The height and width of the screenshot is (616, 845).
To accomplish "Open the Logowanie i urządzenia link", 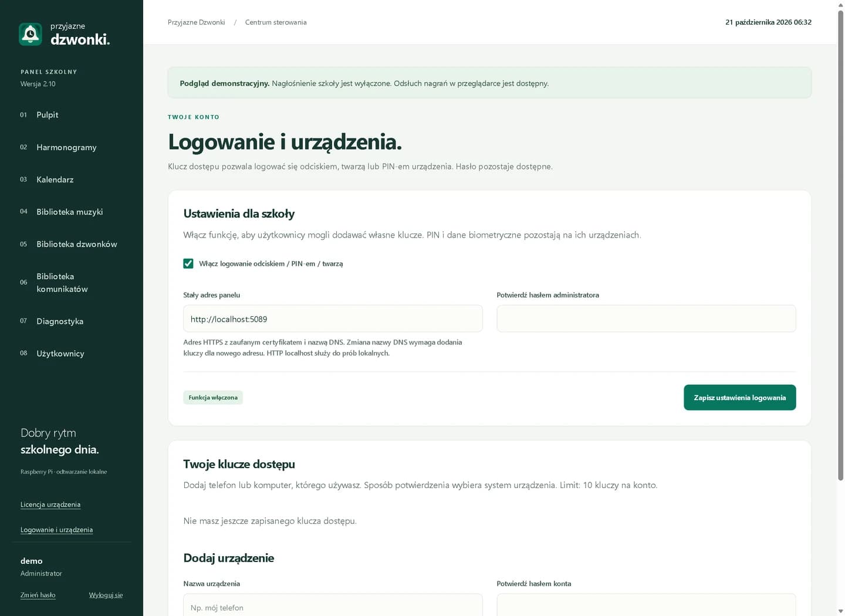I will coord(56,530).
